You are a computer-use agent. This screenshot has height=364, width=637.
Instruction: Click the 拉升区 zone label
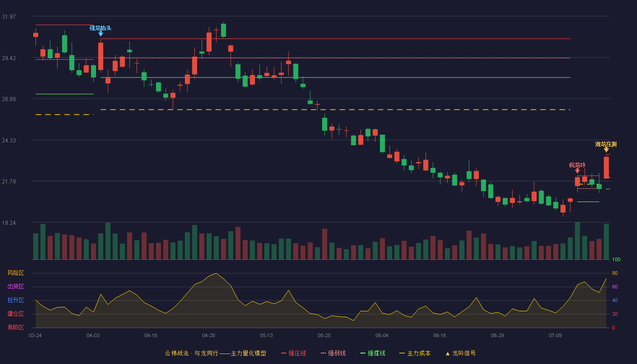click(x=15, y=300)
